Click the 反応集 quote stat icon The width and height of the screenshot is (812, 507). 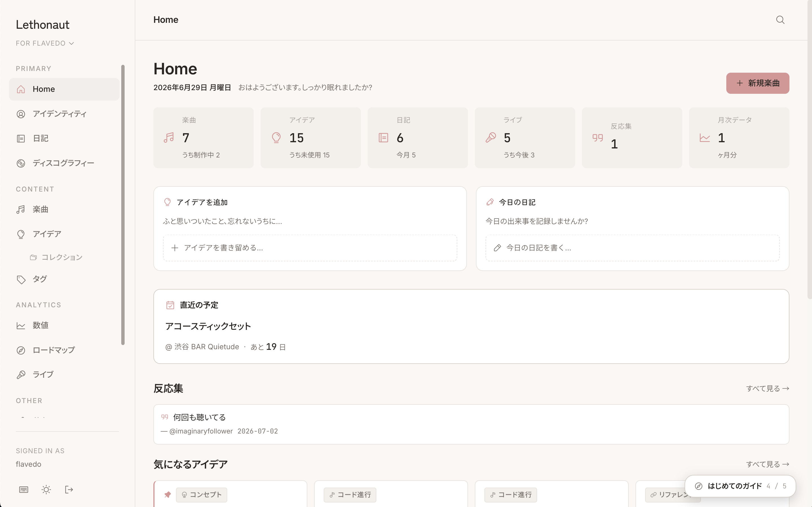click(598, 137)
